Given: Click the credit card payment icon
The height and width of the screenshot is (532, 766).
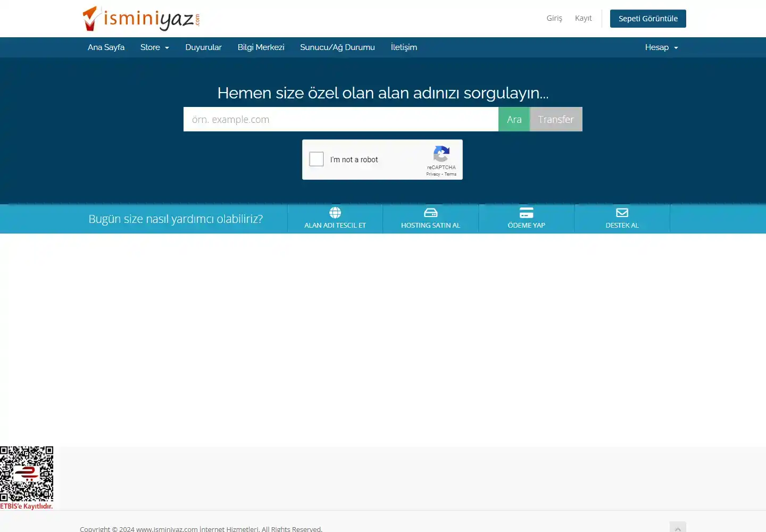Looking at the screenshot, I should 527,213.
